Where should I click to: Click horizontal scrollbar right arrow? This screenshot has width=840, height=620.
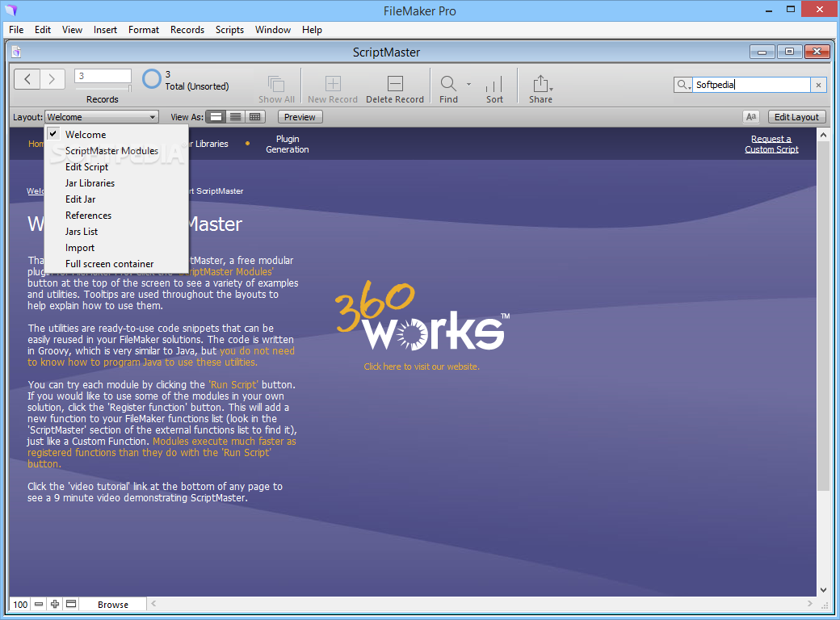tap(809, 603)
